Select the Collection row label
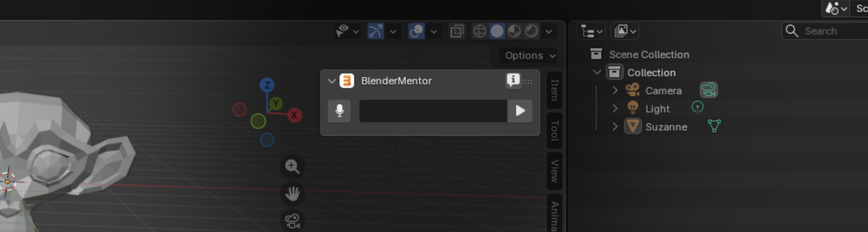Viewport: 868px width, 232px height. click(x=651, y=73)
